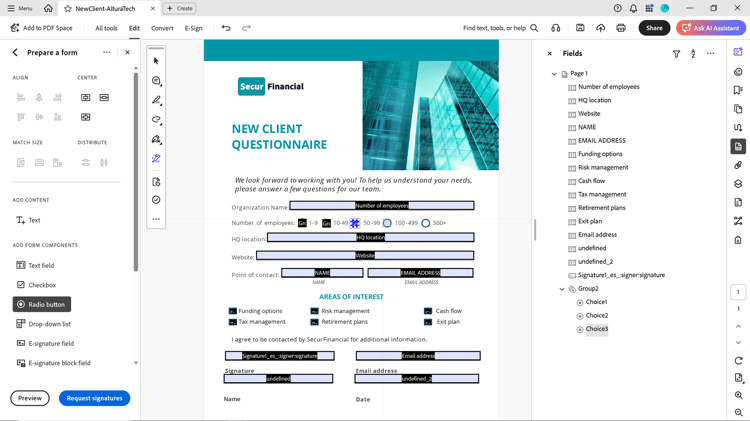The height and width of the screenshot is (421, 750).
Task: Add to PDF Space
Action: (42, 28)
